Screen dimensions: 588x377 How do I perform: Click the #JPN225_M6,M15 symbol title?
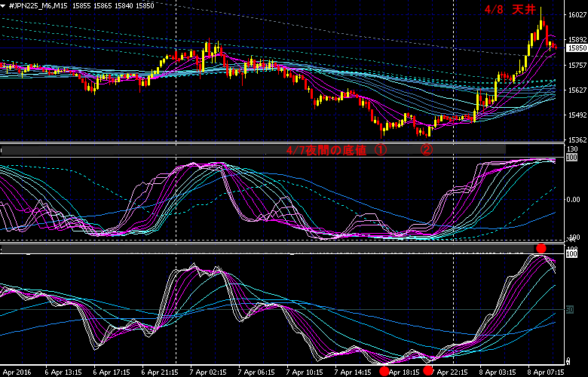point(38,6)
